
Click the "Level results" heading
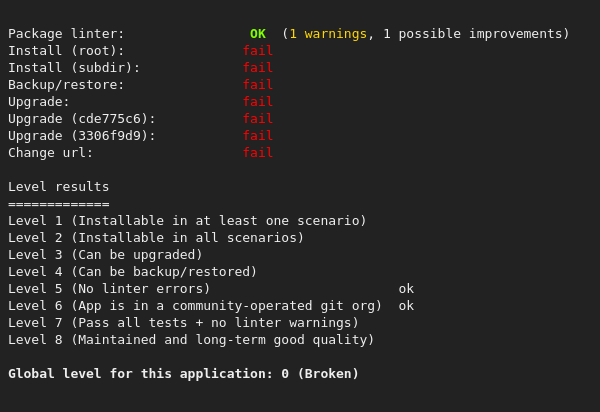click(58, 187)
